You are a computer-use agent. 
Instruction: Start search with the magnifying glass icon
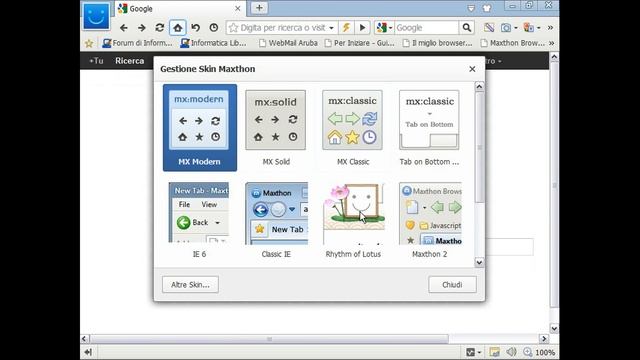click(x=467, y=28)
